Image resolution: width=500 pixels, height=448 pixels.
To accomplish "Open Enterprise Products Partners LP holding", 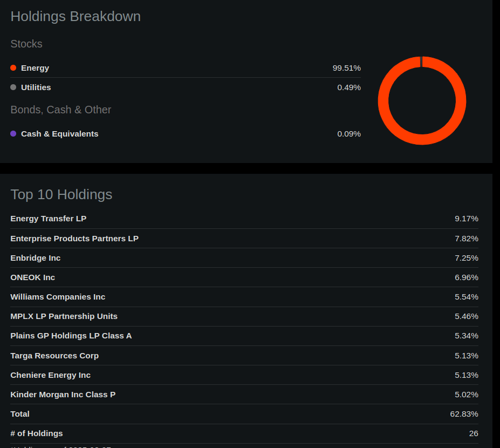I will pyautogui.click(x=74, y=239).
